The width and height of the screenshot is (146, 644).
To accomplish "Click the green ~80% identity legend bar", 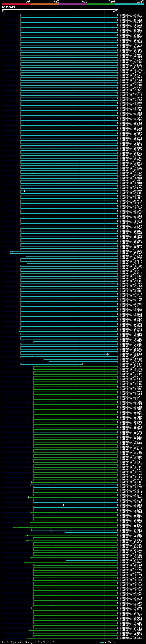I will (101, 4).
